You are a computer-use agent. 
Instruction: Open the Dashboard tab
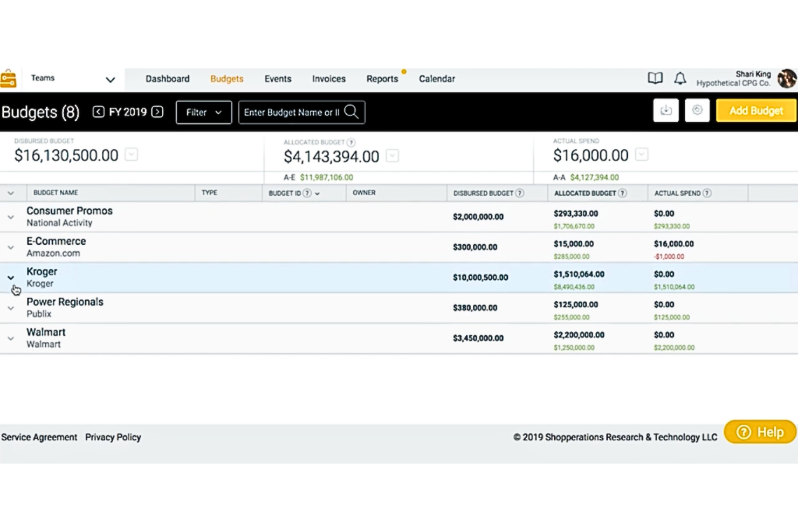pyautogui.click(x=168, y=79)
